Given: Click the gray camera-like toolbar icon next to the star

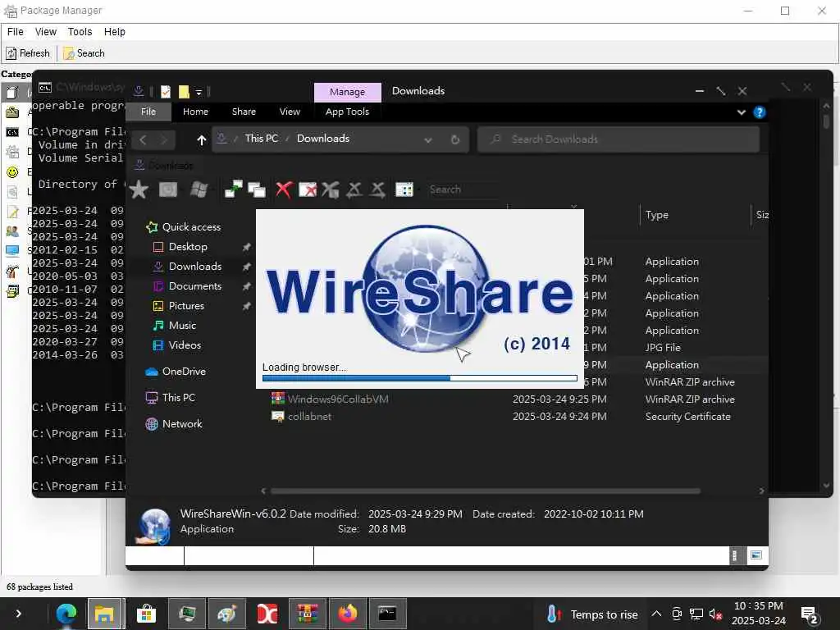Looking at the screenshot, I should (168, 189).
